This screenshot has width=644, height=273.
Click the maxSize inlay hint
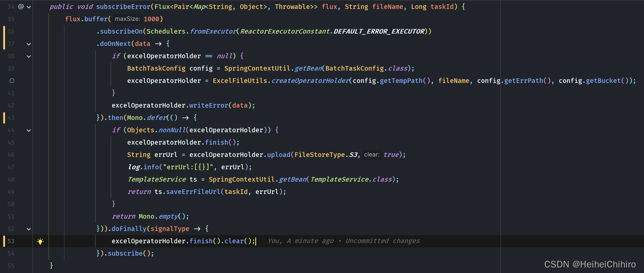[128, 19]
